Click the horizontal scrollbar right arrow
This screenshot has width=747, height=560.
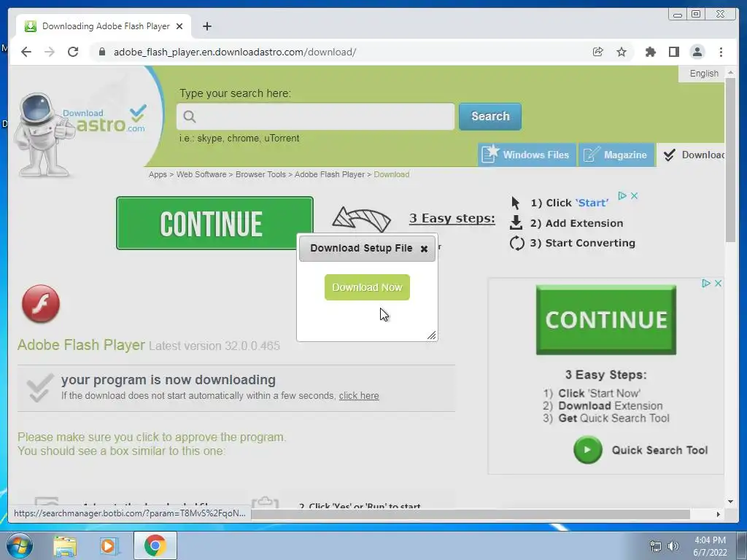point(718,514)
